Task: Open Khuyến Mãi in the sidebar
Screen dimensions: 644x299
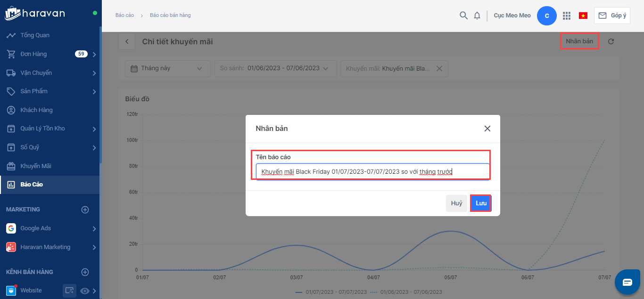Action: [x=36, y=166]
